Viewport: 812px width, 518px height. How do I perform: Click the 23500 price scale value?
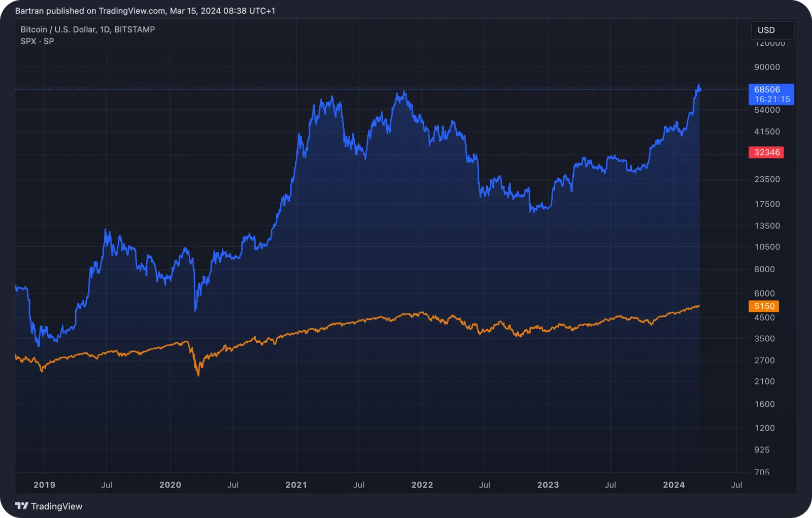(767, 179)
